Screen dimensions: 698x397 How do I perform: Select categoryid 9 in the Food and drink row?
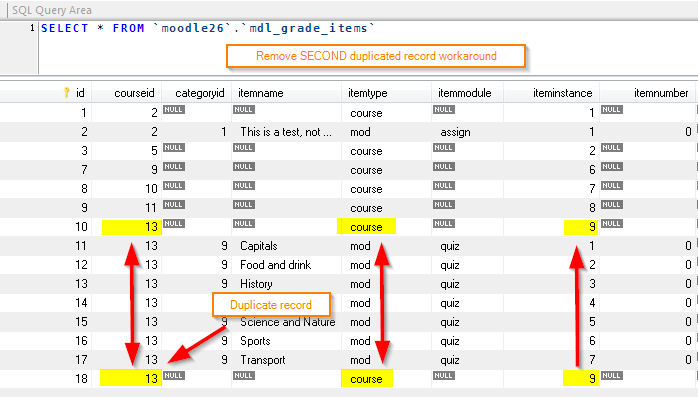coord(224,265)
